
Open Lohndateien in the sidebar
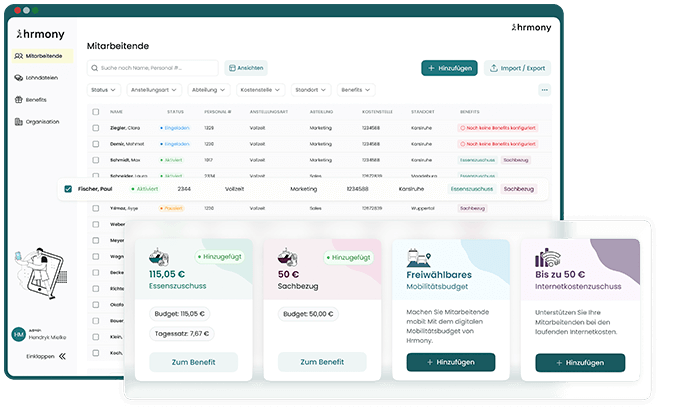[42, 78]
